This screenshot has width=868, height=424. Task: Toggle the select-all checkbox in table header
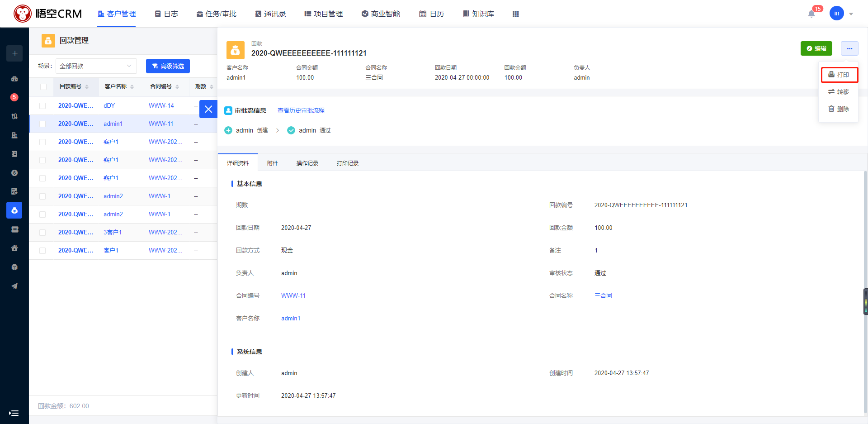click(x=43, y=87)
